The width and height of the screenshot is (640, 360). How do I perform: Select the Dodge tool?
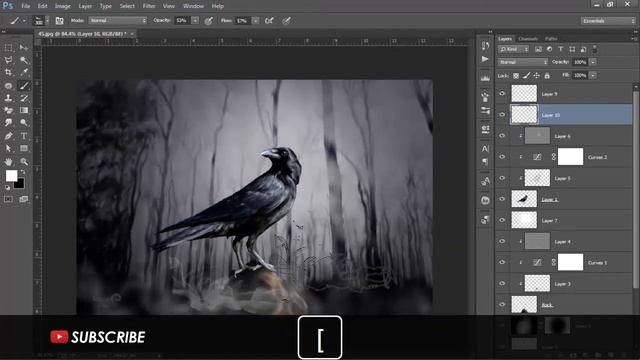click(24, 122)
